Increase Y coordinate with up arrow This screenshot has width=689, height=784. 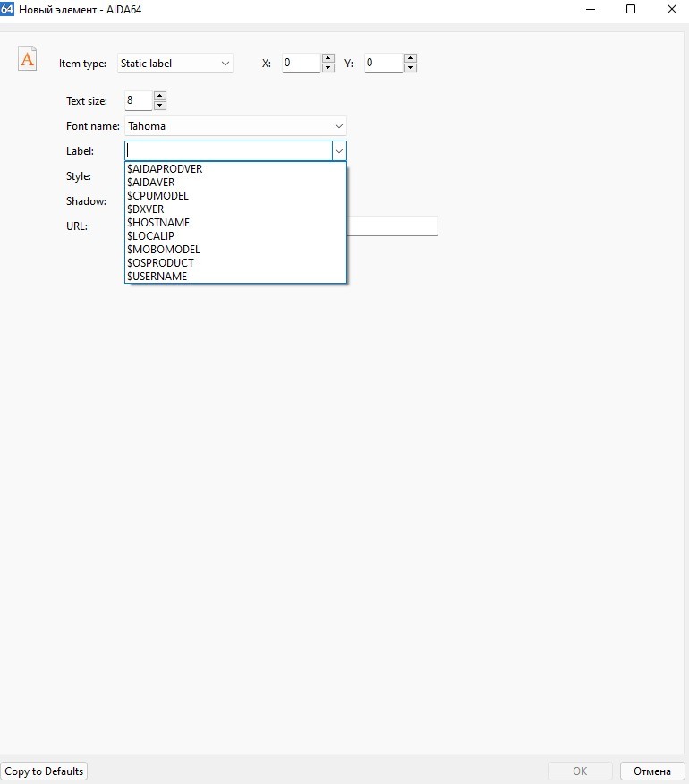coord(411,58)
